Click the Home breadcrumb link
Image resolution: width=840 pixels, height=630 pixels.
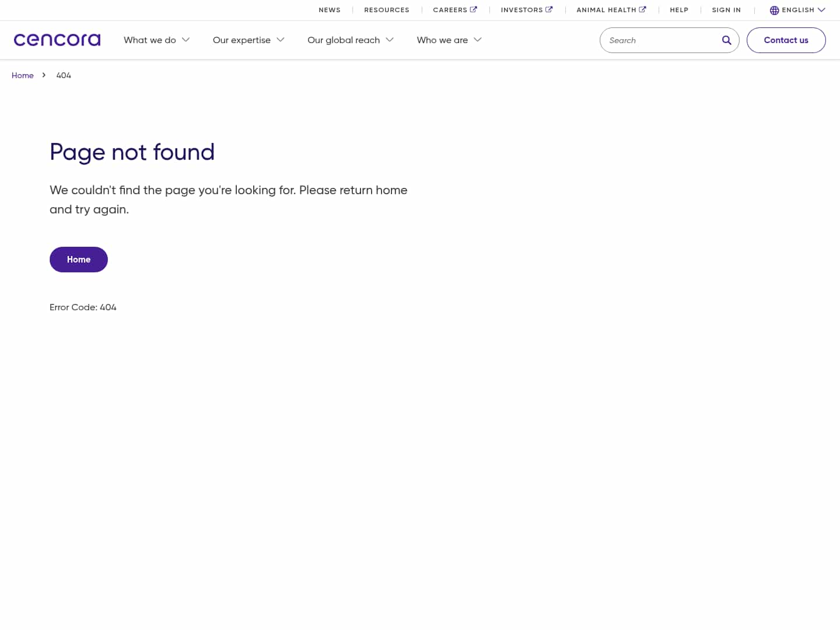tap(23, 75)
